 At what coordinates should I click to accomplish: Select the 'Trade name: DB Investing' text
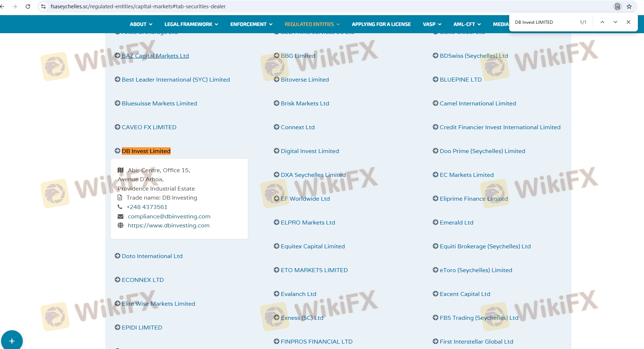click(x=162, y=197)
